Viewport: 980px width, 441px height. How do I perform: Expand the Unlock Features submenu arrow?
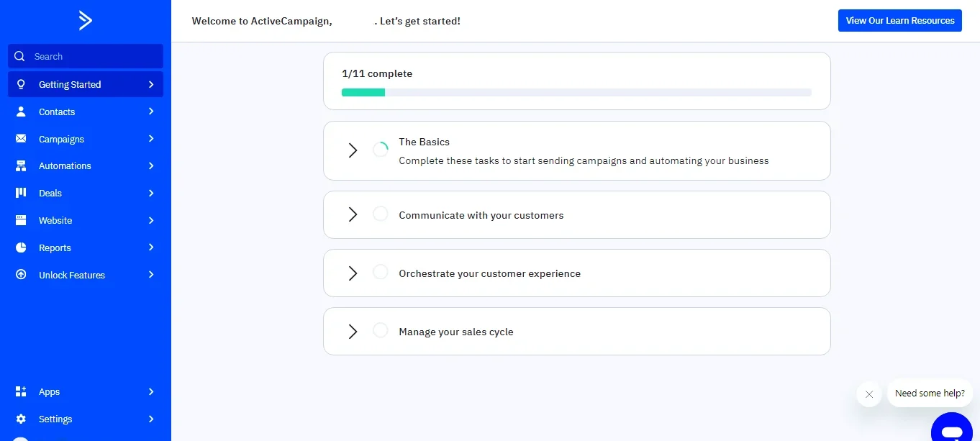tap(151, 275)
